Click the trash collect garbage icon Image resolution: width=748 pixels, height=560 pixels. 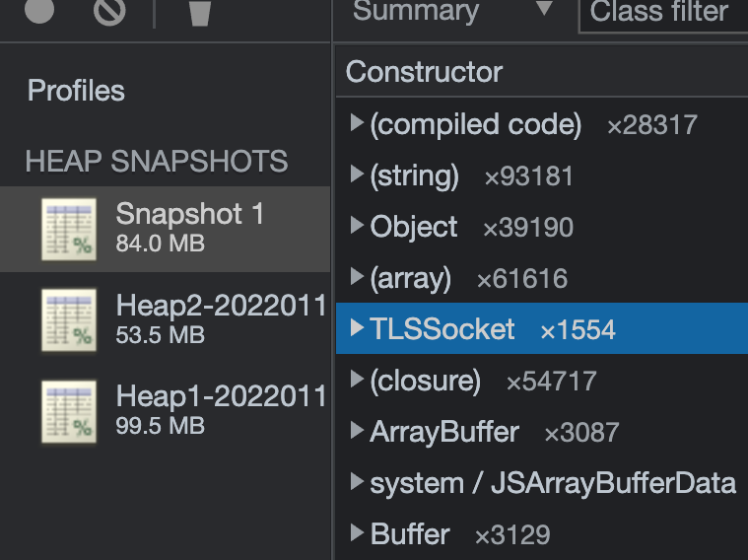click(x=200, y=13)
